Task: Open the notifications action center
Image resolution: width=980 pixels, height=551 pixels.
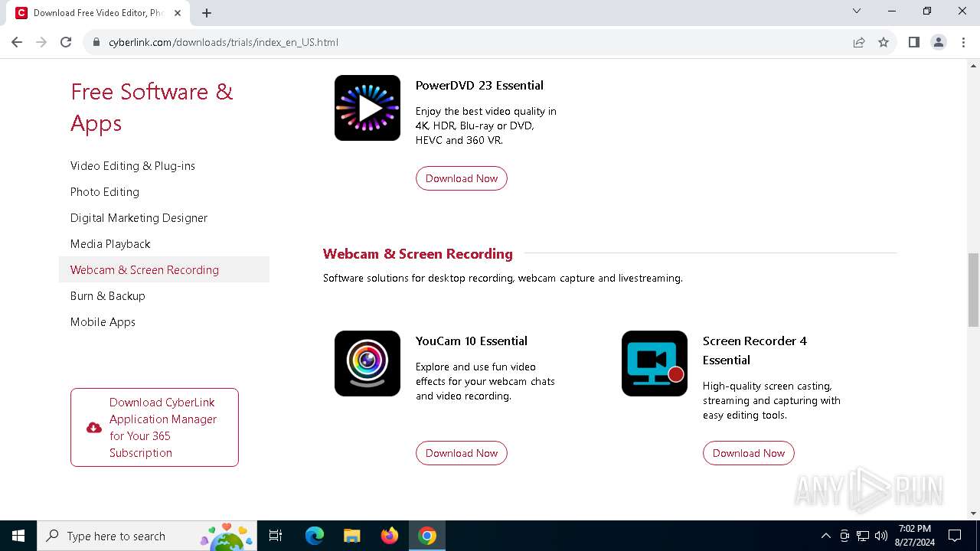Action: point(955,536)
